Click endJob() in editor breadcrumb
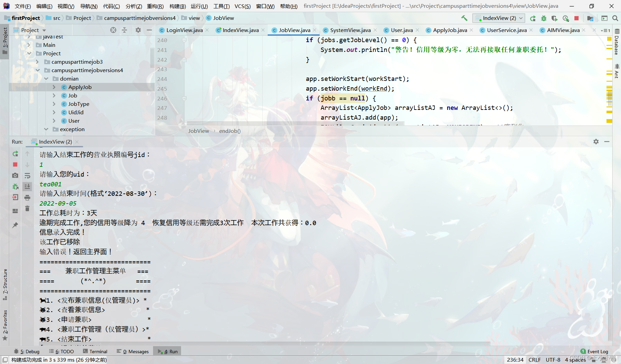 pos(230,131)
